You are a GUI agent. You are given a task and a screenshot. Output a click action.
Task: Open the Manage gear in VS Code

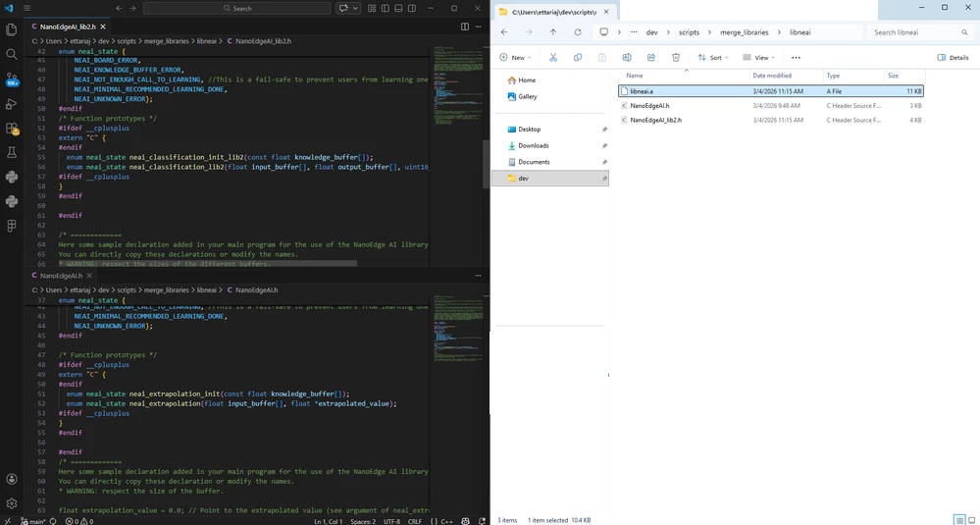[11, 503]
